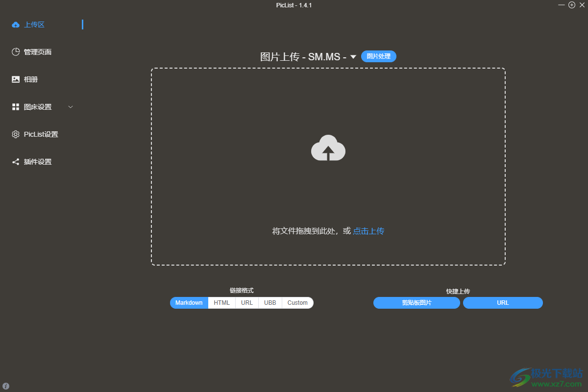Select Markdown link format
The width and height of the screenshot is (588, 392).
click(189, 303)
